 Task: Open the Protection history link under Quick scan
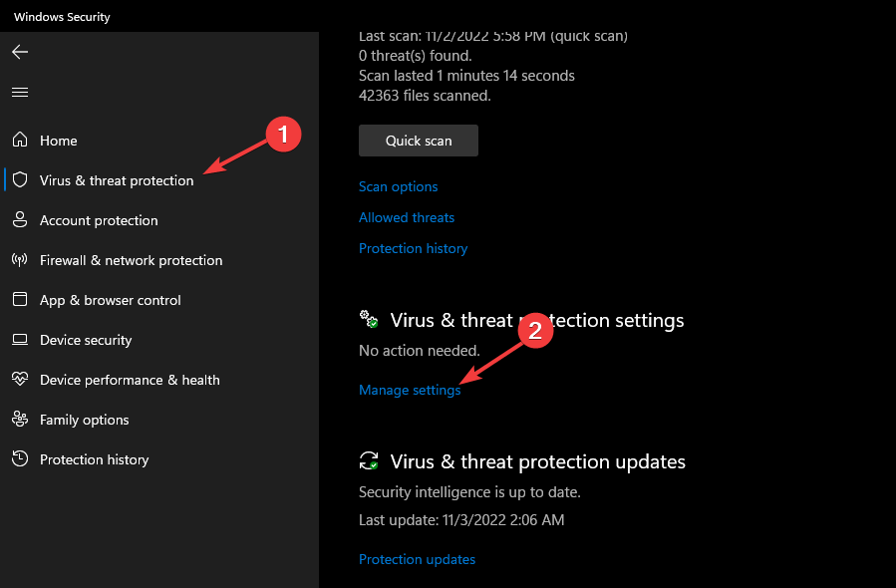click(414, 248)
